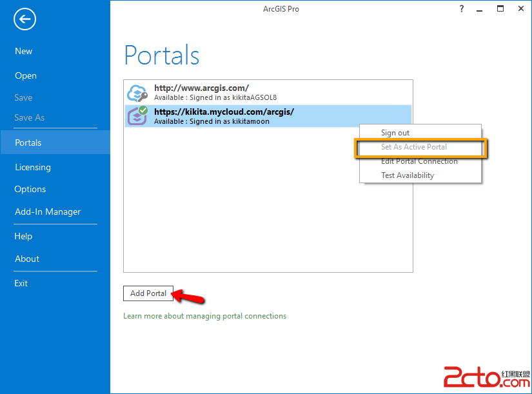Maximize the ArcGIS Pro window

tap(500, 8)
